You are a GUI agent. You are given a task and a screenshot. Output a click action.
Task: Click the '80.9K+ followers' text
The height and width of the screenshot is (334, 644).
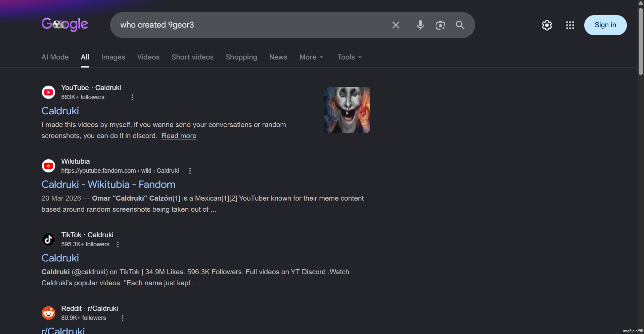[x=84, y=318]
